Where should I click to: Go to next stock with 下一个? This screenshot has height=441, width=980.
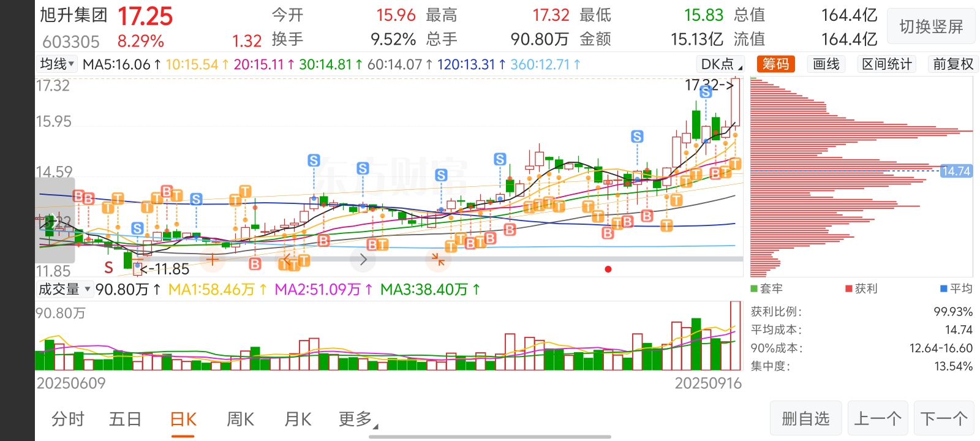point(944,418)
